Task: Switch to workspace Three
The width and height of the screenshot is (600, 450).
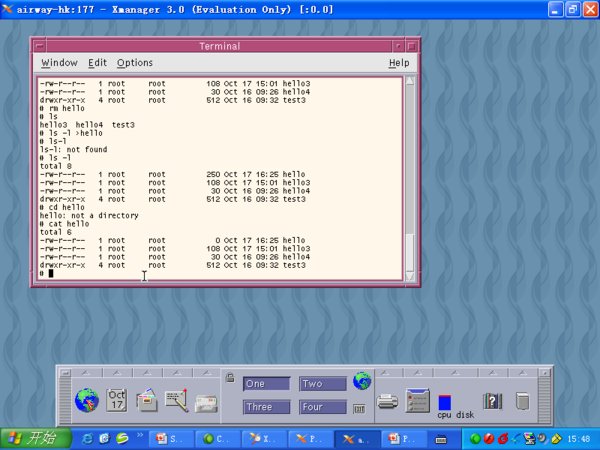Action: pos(267,407)
